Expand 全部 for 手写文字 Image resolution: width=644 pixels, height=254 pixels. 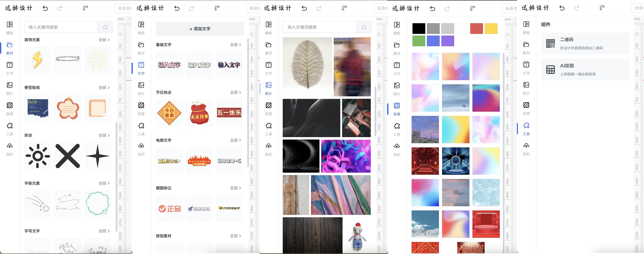[104, 231]
